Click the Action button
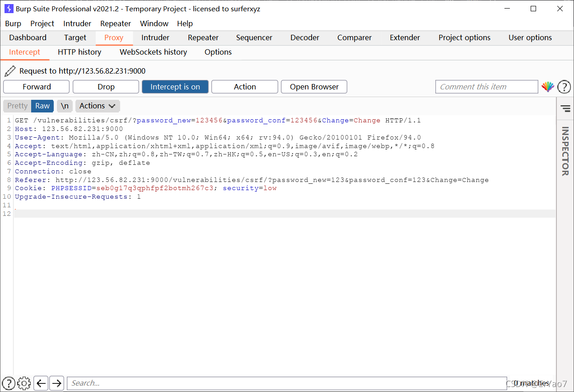The width and height of the screenshot is (574, 392). (245, 87)
